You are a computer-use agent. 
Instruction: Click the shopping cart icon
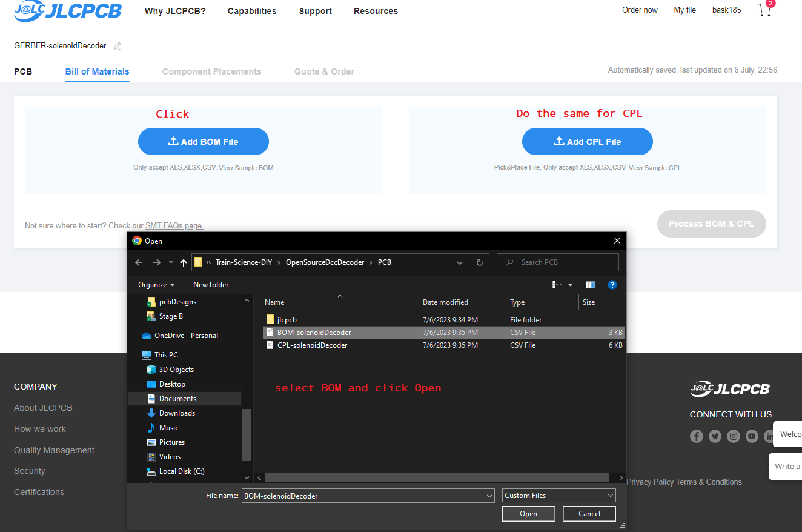pos(764,10)
